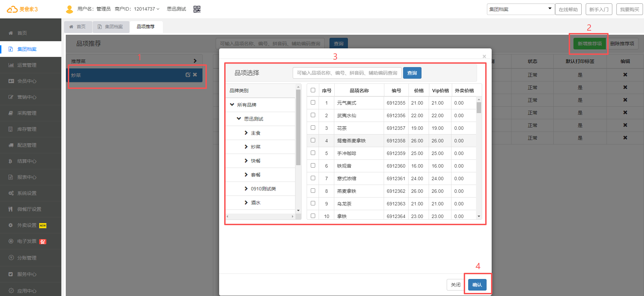Viewport: 644px width, 296px height.
Task: Close the dialog with the X icon
Action: point(484,57)
